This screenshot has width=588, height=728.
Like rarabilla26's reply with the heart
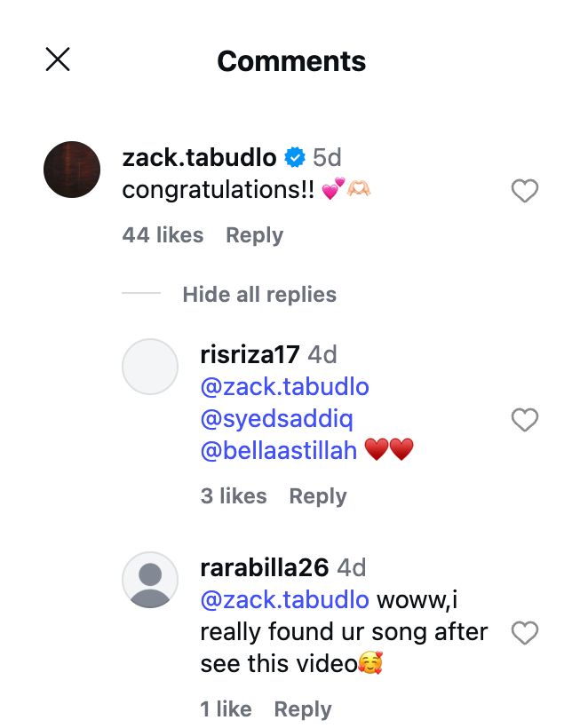pos(525,633)
